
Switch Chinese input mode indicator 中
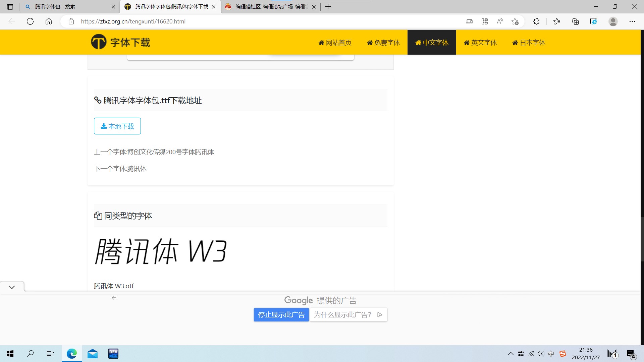[x=551, y=354]
